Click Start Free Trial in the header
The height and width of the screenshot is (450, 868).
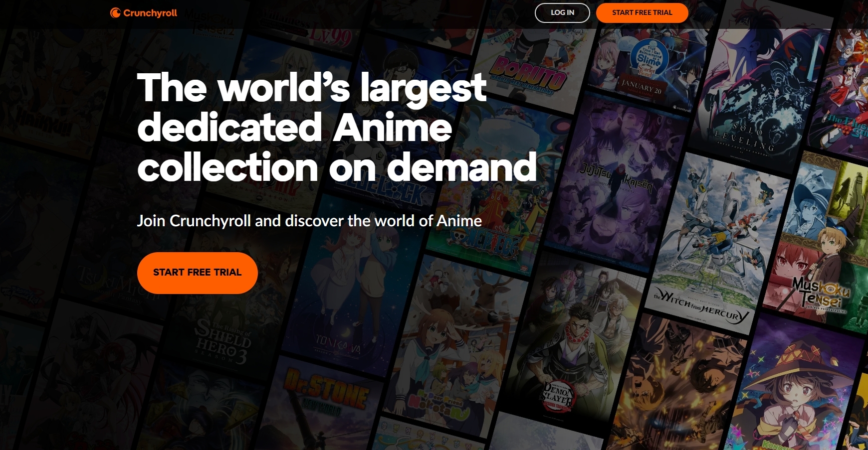point(642,13)
